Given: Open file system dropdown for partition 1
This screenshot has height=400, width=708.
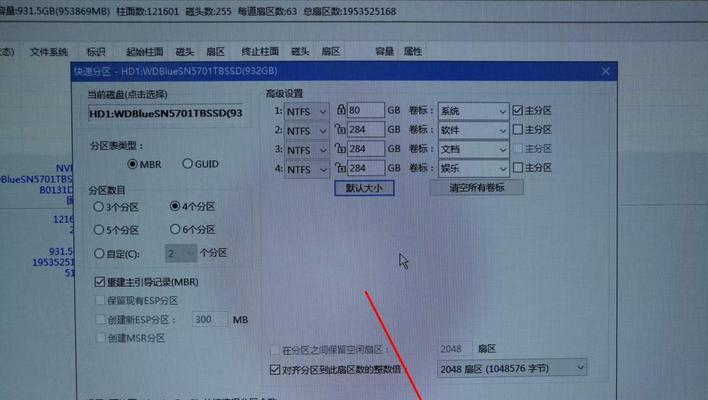Looking at the screenshot, I should [x=307, y=111].
